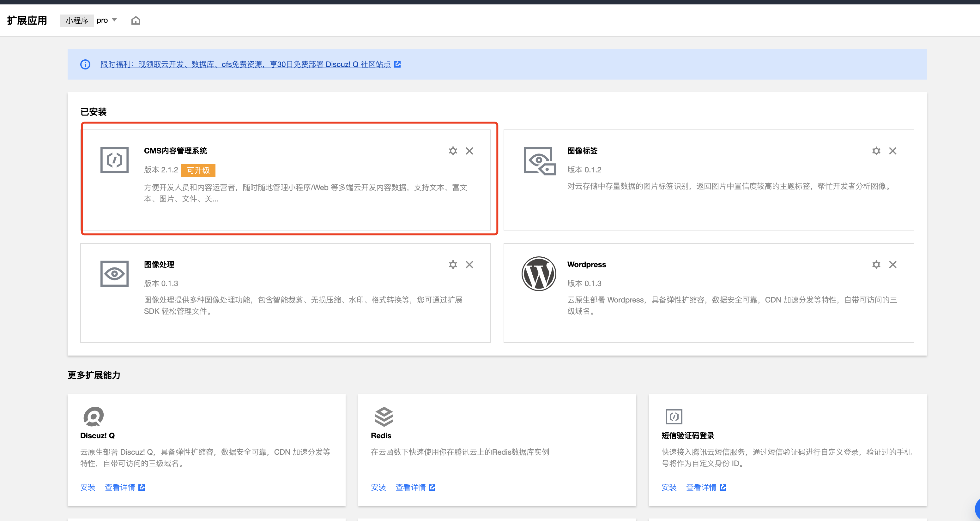Click the 可升级 upgrade badge

pos(198,171)
